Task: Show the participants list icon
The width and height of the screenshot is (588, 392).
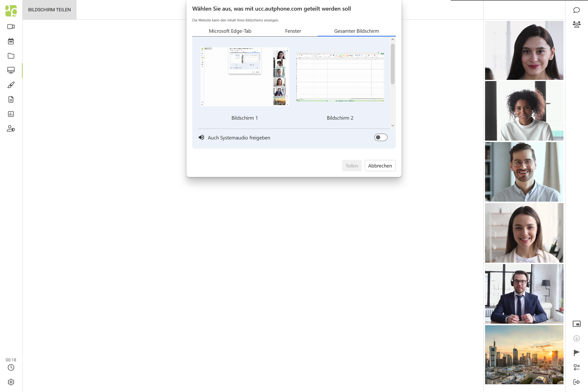Action: coord(576,24)
